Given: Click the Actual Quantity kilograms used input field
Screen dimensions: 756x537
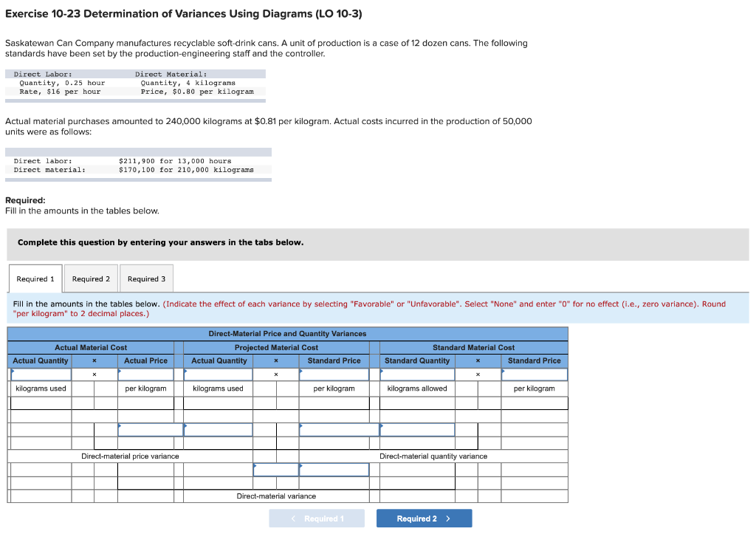Looking at the screenshot, I should point(41,374).
